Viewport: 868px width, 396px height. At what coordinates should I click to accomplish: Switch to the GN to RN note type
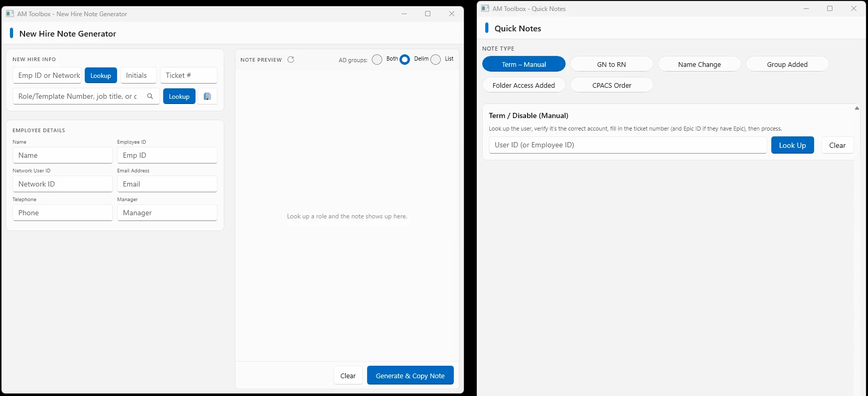pyautogui.click(x=612, y=64)
